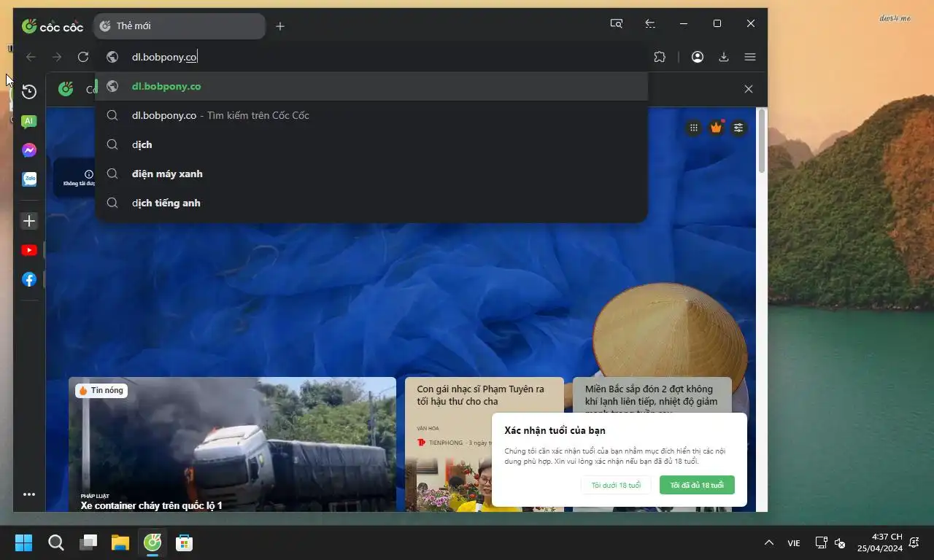Click Cốc Cốc browser taskbar icon
The image size is (934, 560).
[x=153, y=542]
